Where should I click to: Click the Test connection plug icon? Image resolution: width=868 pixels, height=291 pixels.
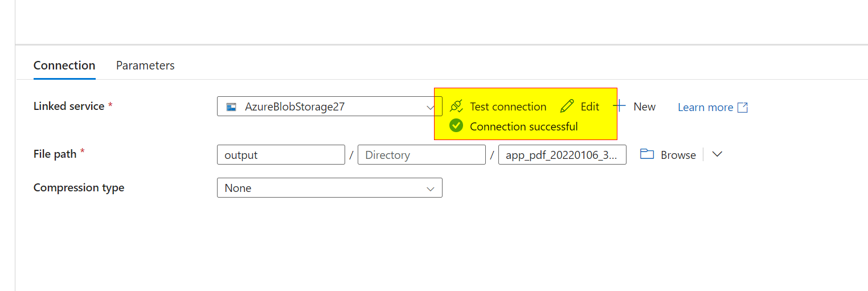coord(456,106)
